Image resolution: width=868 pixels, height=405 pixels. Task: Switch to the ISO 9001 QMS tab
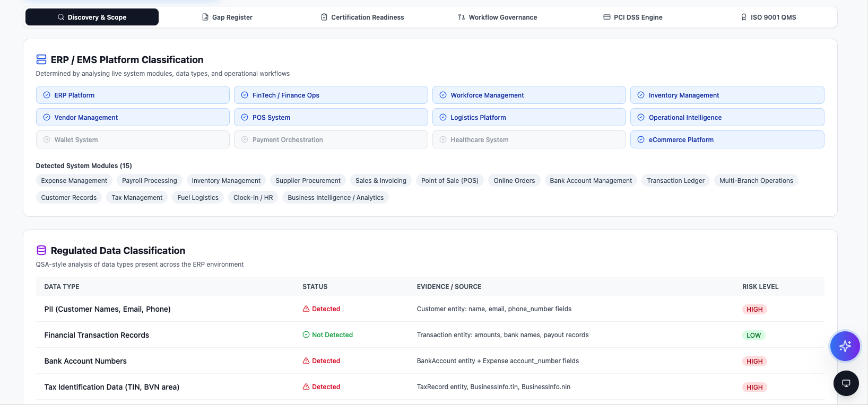(768, 17)
